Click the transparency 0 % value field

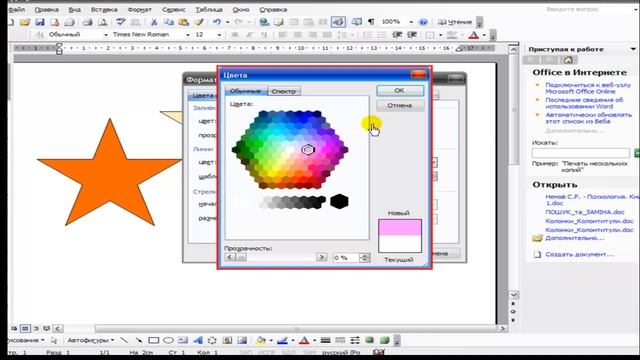point(346,258)
